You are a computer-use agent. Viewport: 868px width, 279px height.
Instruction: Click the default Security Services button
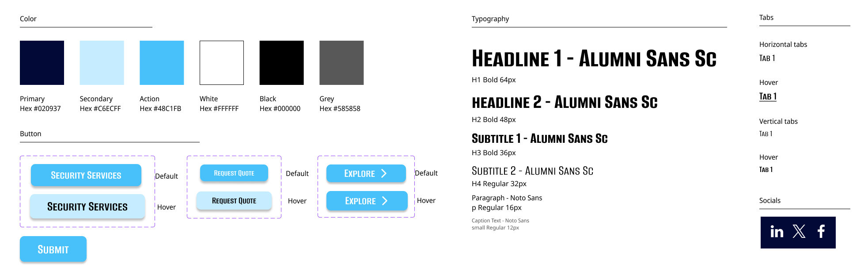[86, 175]
